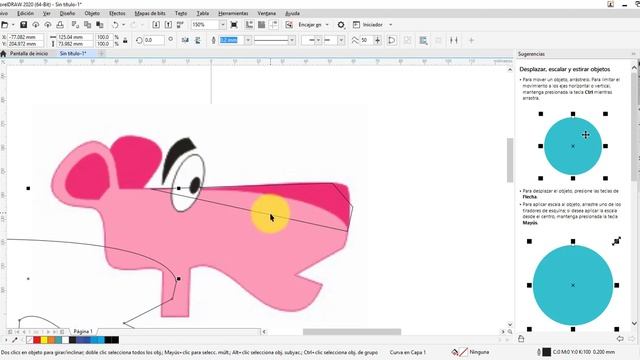Switch to Pantalla de inicio tab
This screenshot has width=640, height=360.
(x=29, y=53)
